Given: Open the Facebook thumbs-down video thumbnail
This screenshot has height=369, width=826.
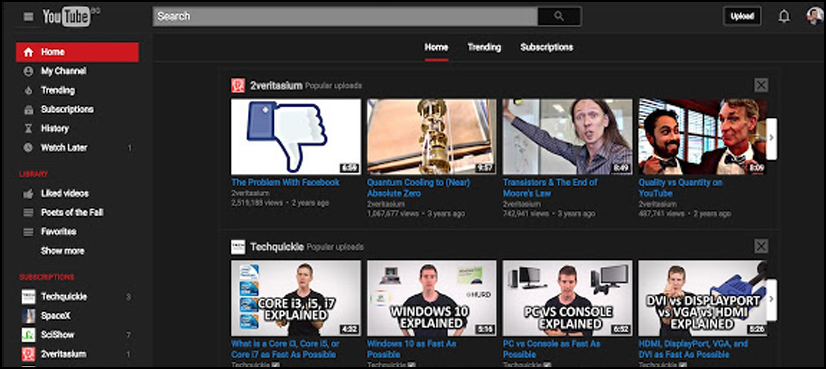Looking at the screenshot, I should coord(296,137).
